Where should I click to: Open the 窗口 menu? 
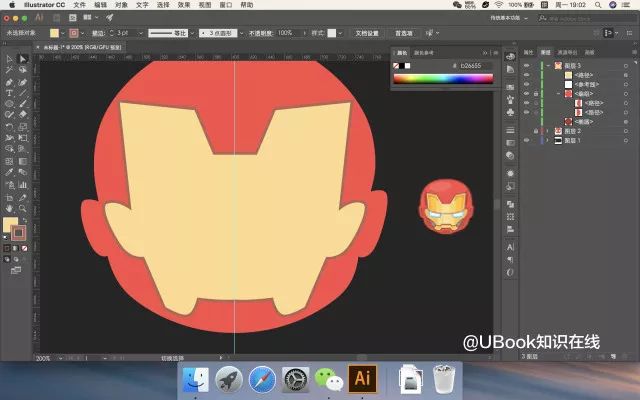(x=225, y=5)
